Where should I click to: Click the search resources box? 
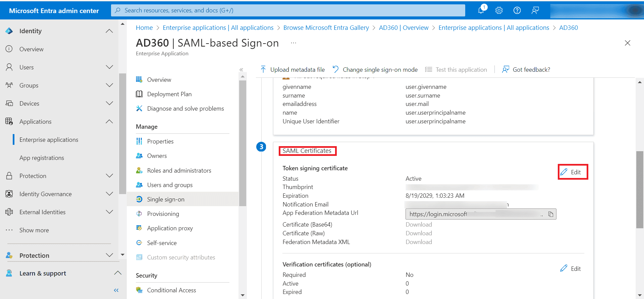tap(288, 10)
